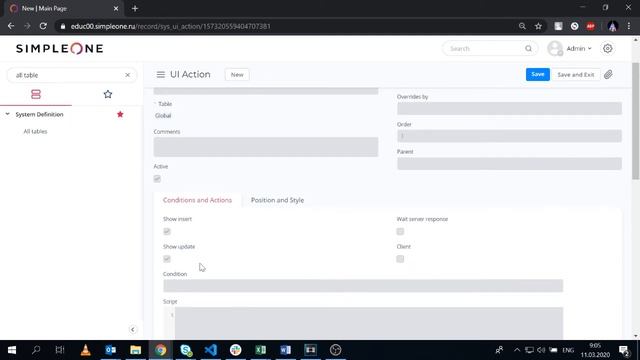The width and height of the screenshot is (640, 360).
Task: Open the Admin user dropdown
Action: [579, 49]
